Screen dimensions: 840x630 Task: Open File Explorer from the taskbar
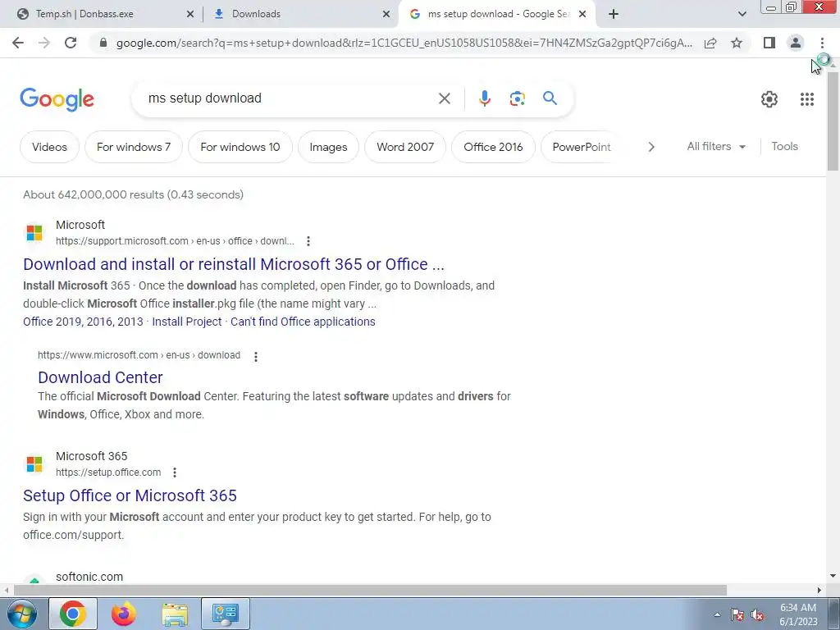pos(175,614)
